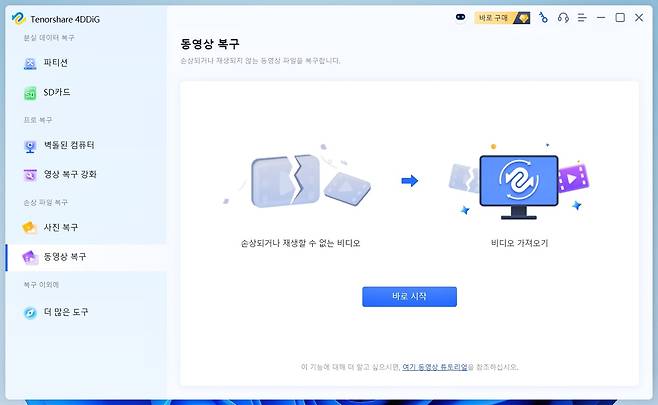
Task: Open the 파티션 partition recovery icon
Action: (x=30, y=63)
